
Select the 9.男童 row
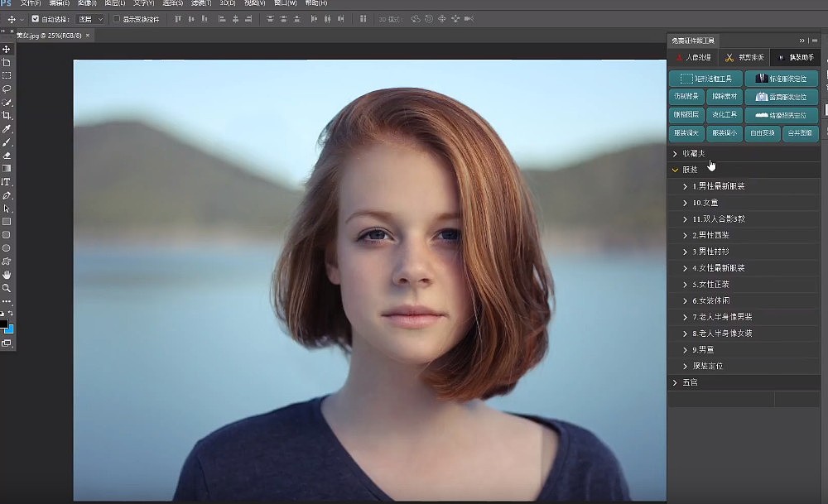coord(744,350)
